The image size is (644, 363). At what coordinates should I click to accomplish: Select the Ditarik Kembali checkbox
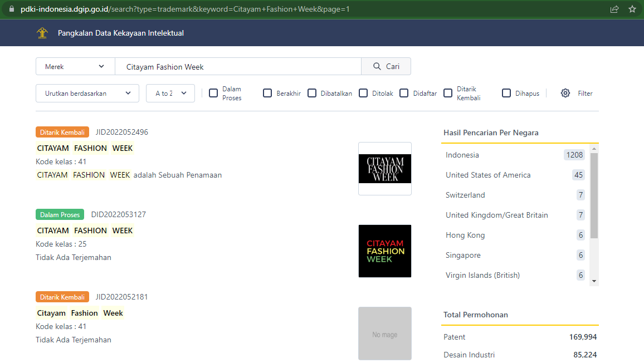pyautogui.click(x=448, y=93)
